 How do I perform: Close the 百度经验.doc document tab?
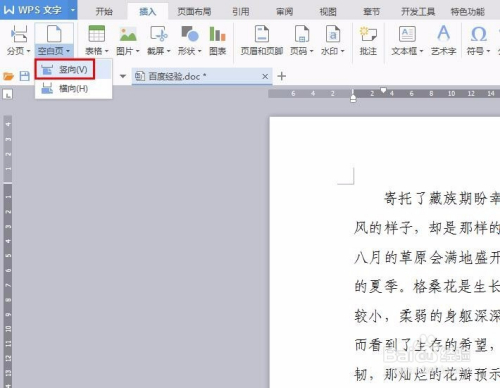pos(265,77)
